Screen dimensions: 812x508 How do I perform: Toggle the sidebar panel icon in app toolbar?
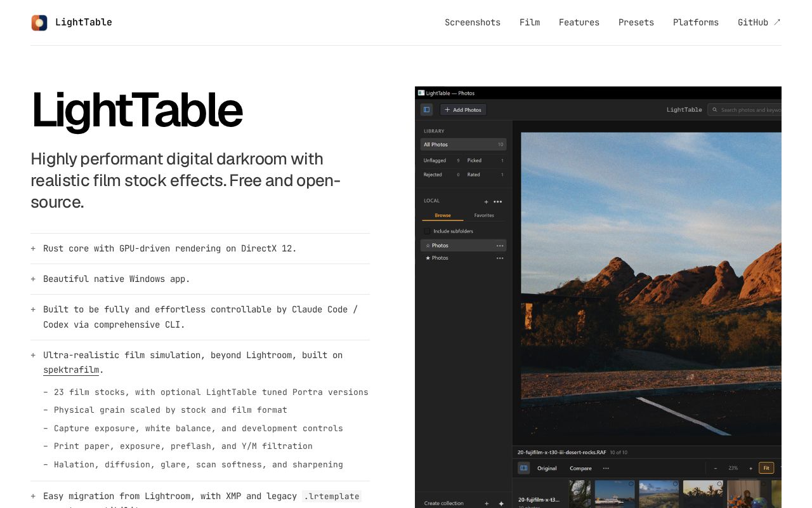click(x=426, y=110)
